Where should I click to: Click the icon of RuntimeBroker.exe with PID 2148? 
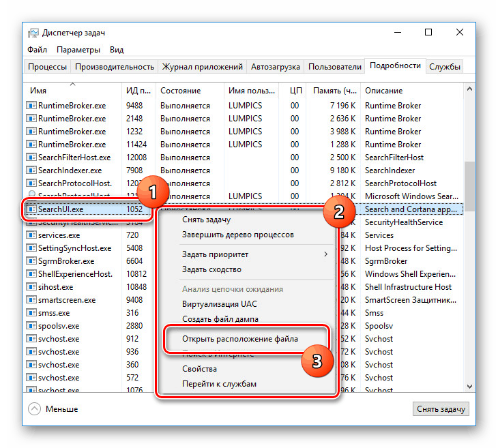click(x=31, y=119)
